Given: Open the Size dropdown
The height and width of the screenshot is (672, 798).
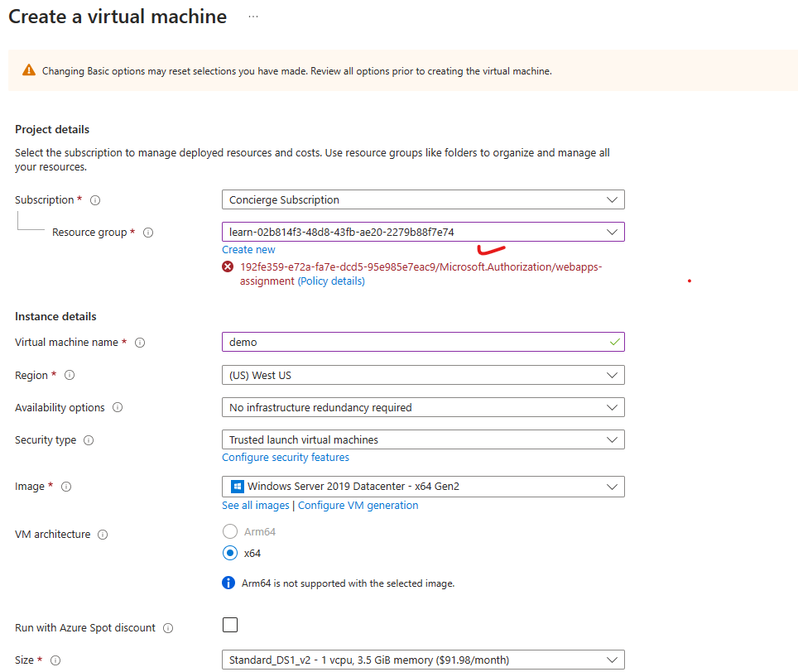Looking at the screenshot, I should pos(423,660).
